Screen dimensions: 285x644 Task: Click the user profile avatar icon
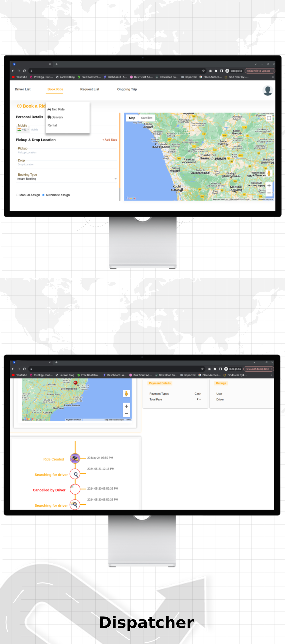[x=267, y=90]
